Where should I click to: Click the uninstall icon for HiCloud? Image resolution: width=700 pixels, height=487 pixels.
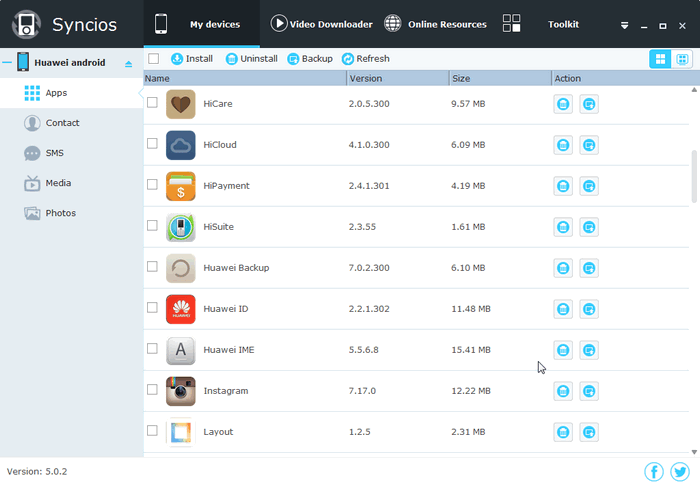(563, 145)
